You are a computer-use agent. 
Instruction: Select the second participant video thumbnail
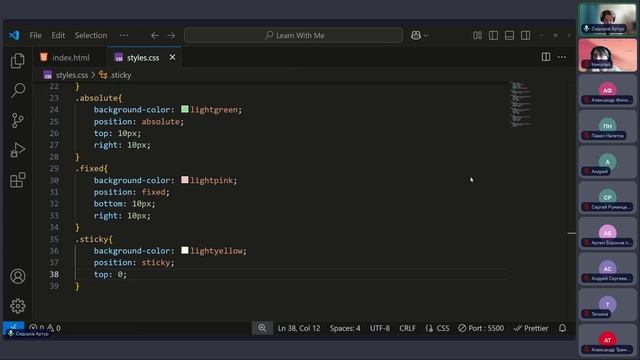(607, 55)
